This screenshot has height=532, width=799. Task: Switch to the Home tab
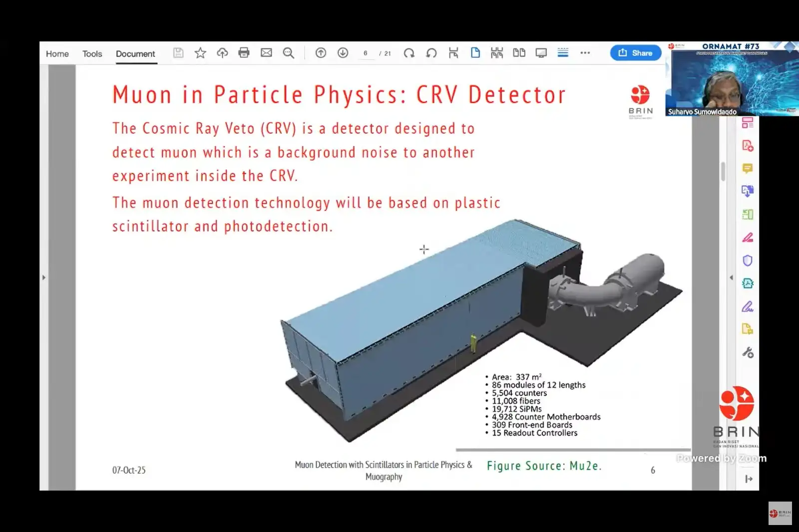[x=57, y=54]
